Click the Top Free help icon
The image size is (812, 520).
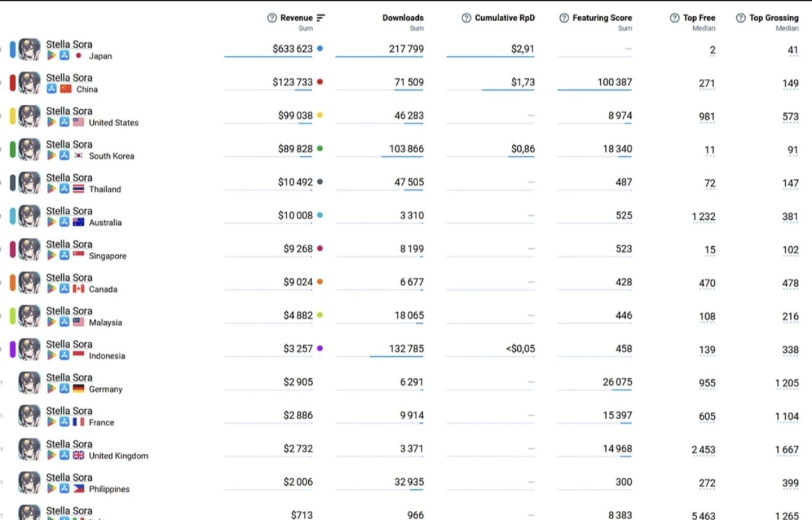[x=675, y=18]
